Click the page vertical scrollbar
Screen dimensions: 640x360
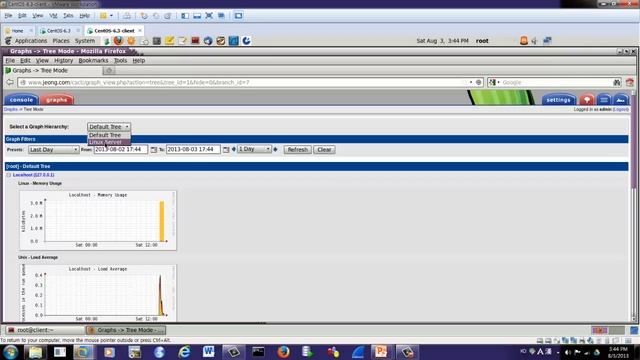[633, 205]
